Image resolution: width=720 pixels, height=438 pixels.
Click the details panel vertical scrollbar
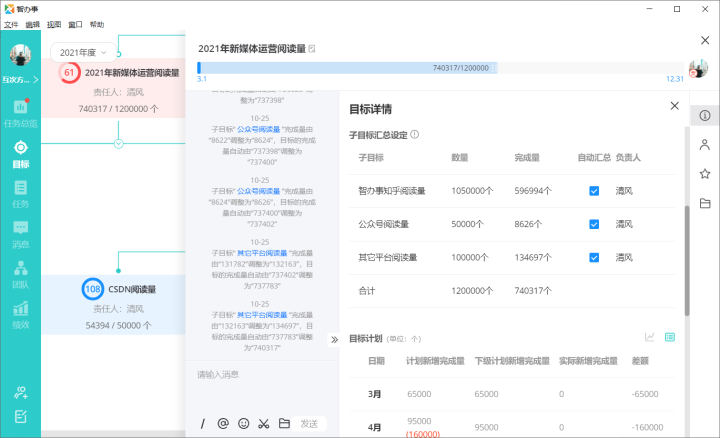[x=687, y=261]
